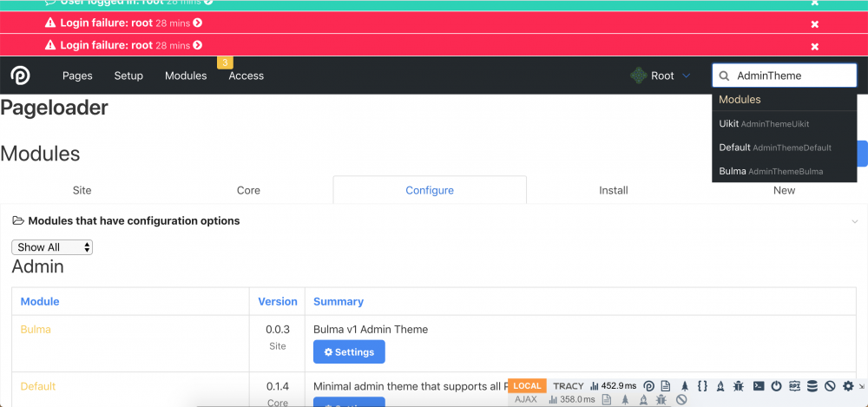Click the ProcessWire logo in the navbar

coord(21,76)
